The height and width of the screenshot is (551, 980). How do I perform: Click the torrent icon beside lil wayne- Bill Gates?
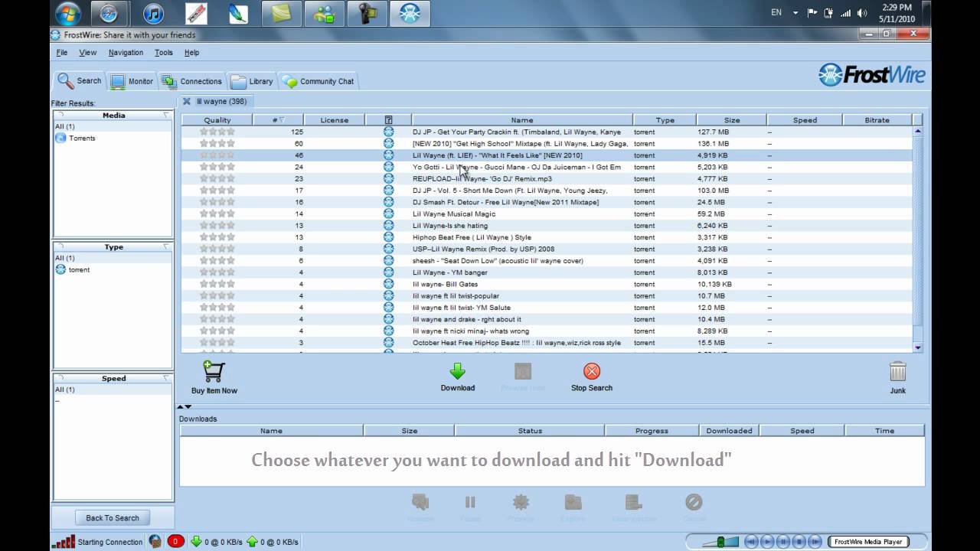tap(388, 284)
